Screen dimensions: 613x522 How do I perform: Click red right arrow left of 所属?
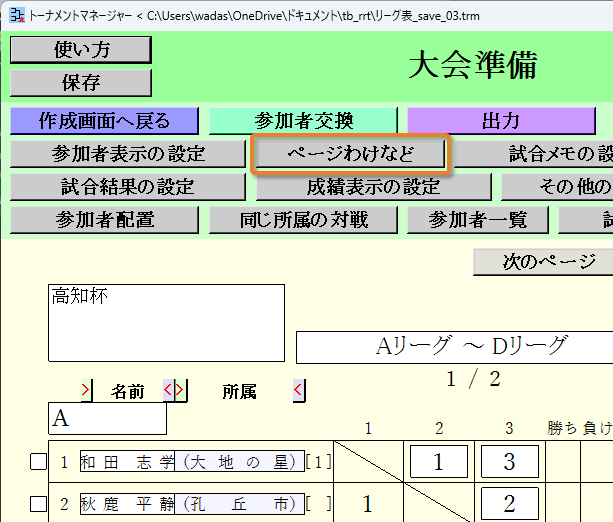[x=181, y=390]
